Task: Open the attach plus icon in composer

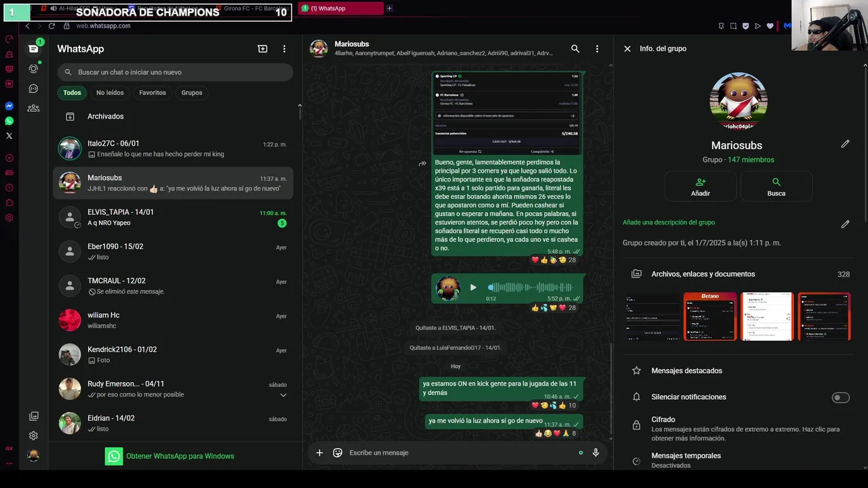Action: (x=319, y=453)
